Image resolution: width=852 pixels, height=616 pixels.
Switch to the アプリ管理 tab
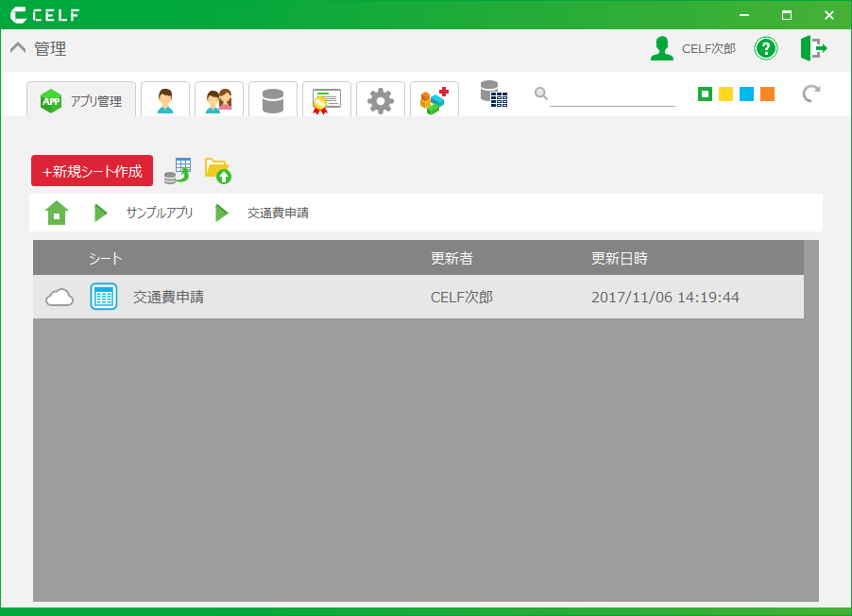[x=81, y=99]
